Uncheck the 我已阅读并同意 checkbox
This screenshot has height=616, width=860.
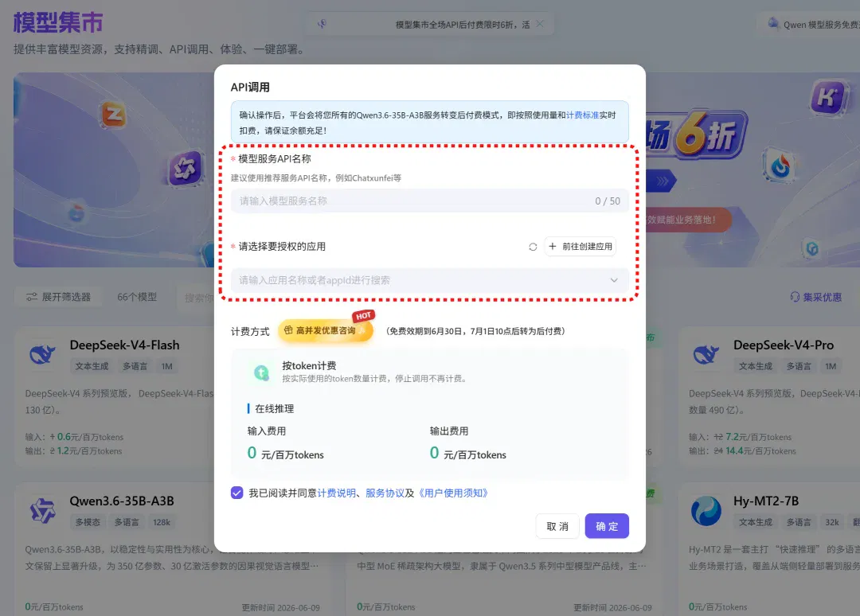tap(237, 493)
